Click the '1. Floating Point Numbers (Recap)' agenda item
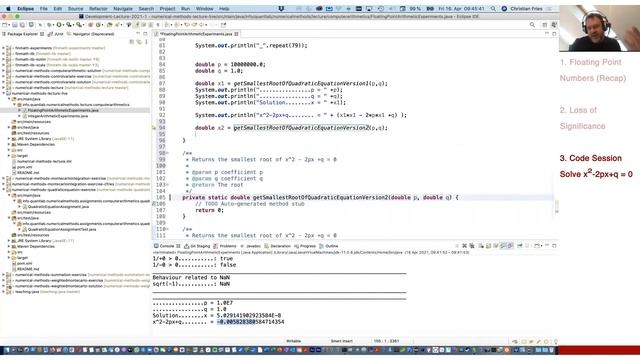This screenshot has width=640, height=360. click(593, 70)
